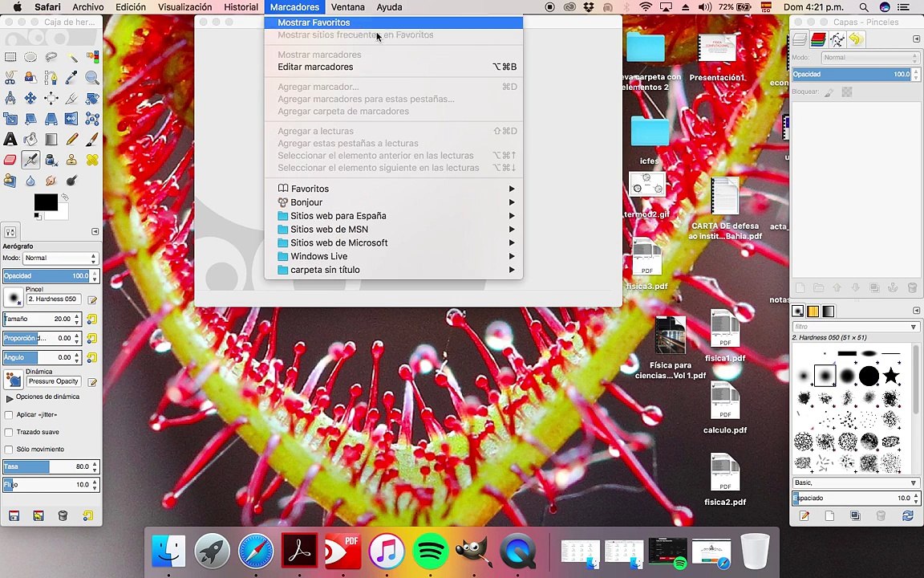Switch to the Channels tab in Capas dock
The height and width of the screenshot is (578, 924).
point(818,39)
